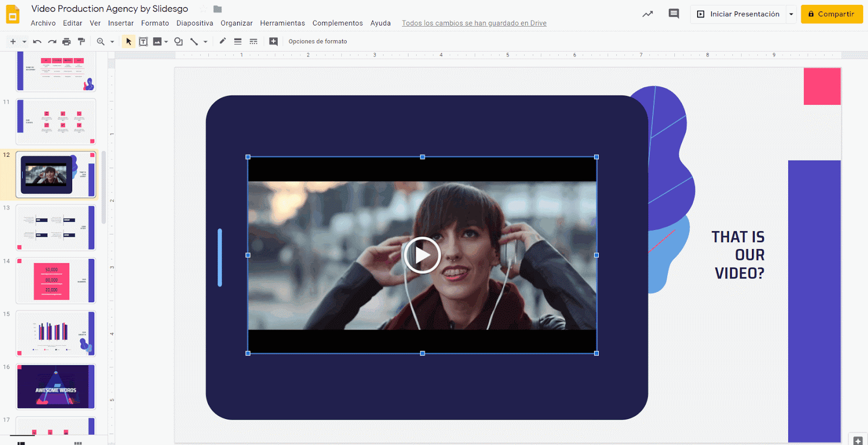
Task: Open the comment history icon
Action: point(674,14)
